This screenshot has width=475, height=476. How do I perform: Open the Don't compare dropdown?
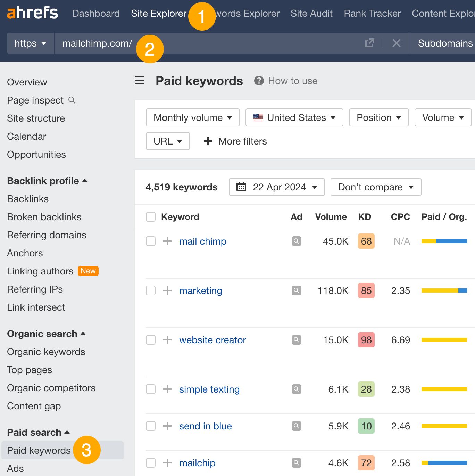[x=375, y=187]
